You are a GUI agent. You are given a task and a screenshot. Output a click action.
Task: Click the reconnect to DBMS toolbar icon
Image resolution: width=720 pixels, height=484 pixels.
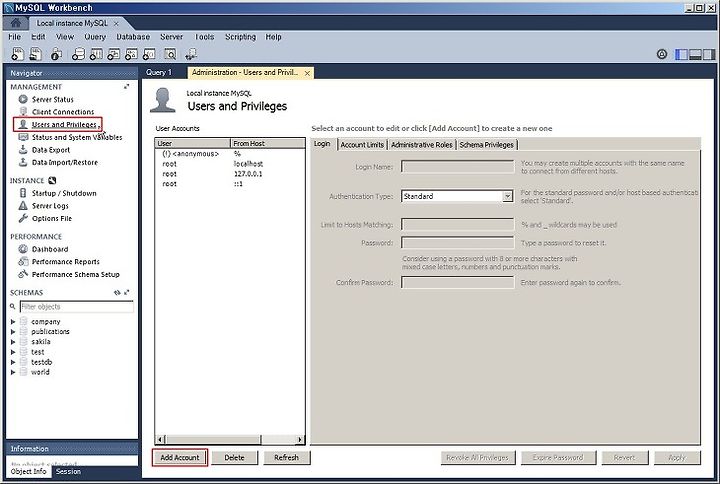(x=191, y=54)
